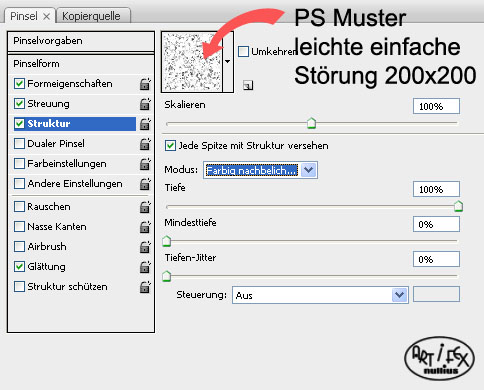The image size is (484, 390).
Task: Switch to the Kopierquelle tab
Action: (x=91, y=16)
